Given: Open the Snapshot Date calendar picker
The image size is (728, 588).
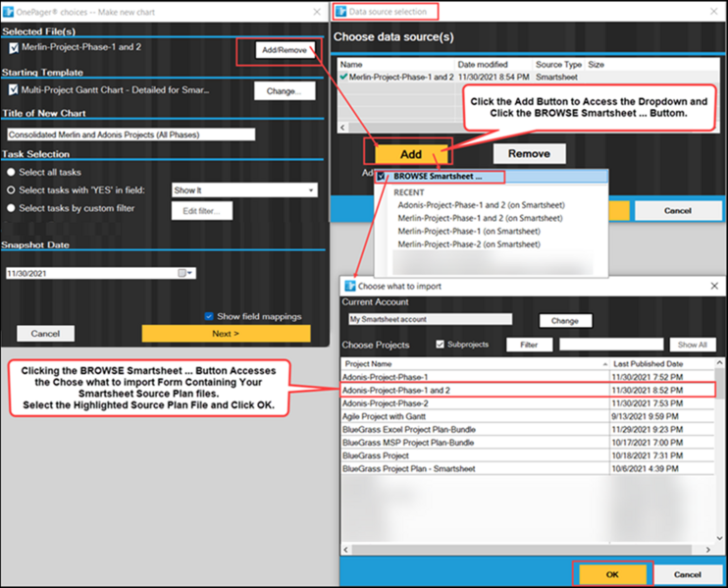Looking at the screenshot, I should tap(185, 273).
